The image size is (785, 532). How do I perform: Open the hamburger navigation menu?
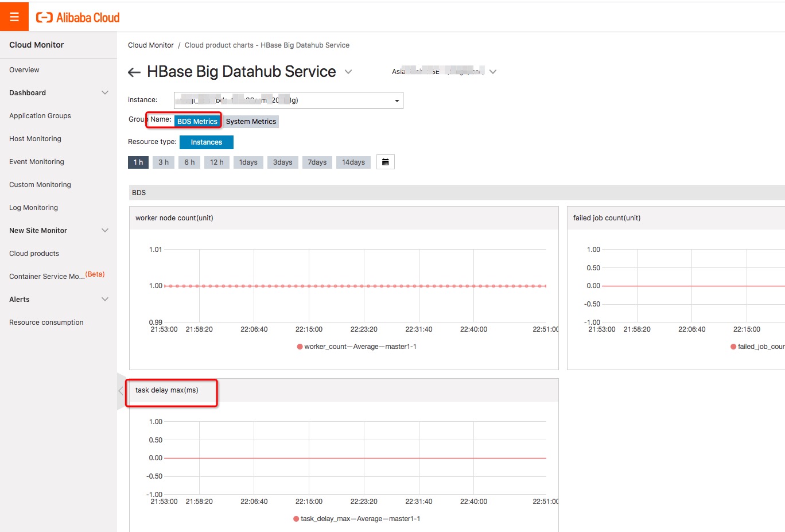[14, 16]
